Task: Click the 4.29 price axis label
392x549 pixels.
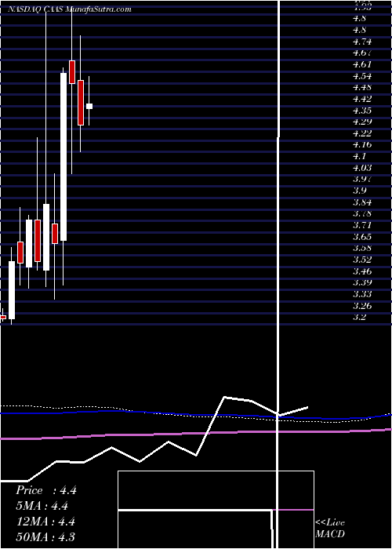Action: pyautogui.click(x=362, y=122)
